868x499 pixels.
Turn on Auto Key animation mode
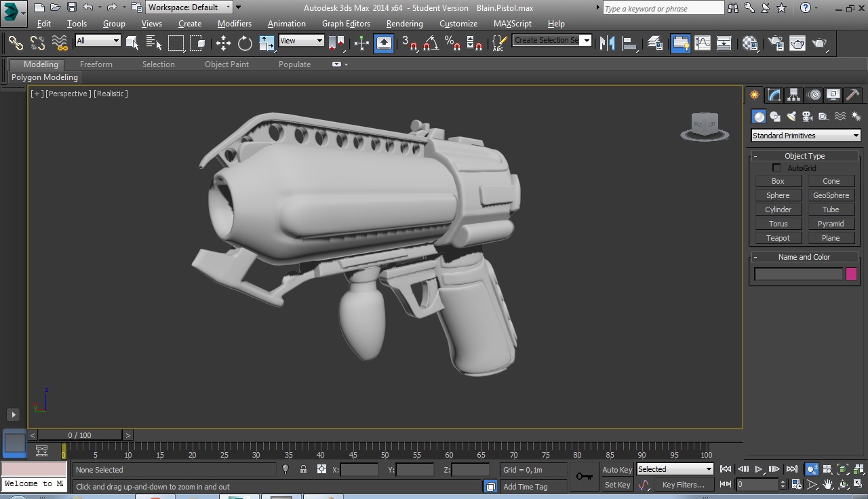[x=616, y=469]
